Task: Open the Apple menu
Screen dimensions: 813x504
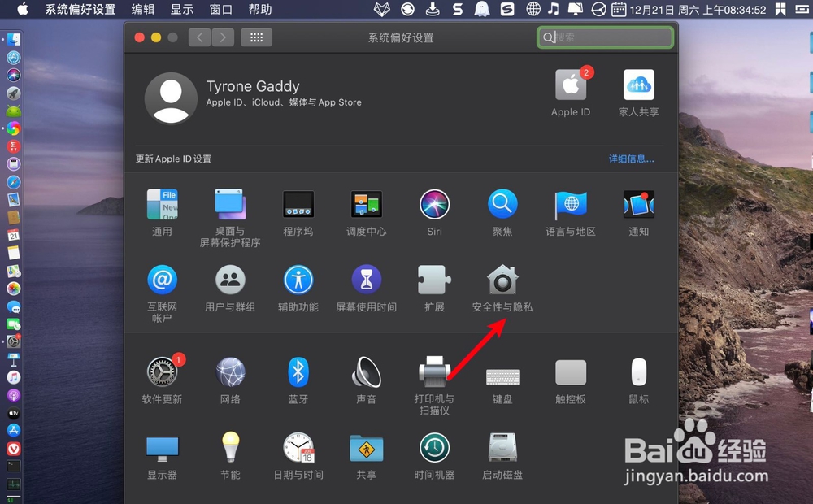Action: [22, 9]
